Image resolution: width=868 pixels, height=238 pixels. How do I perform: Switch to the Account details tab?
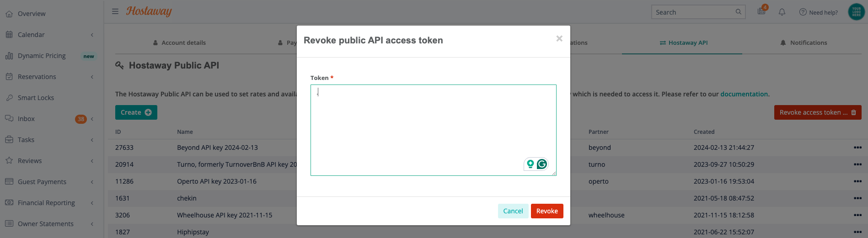179,42
